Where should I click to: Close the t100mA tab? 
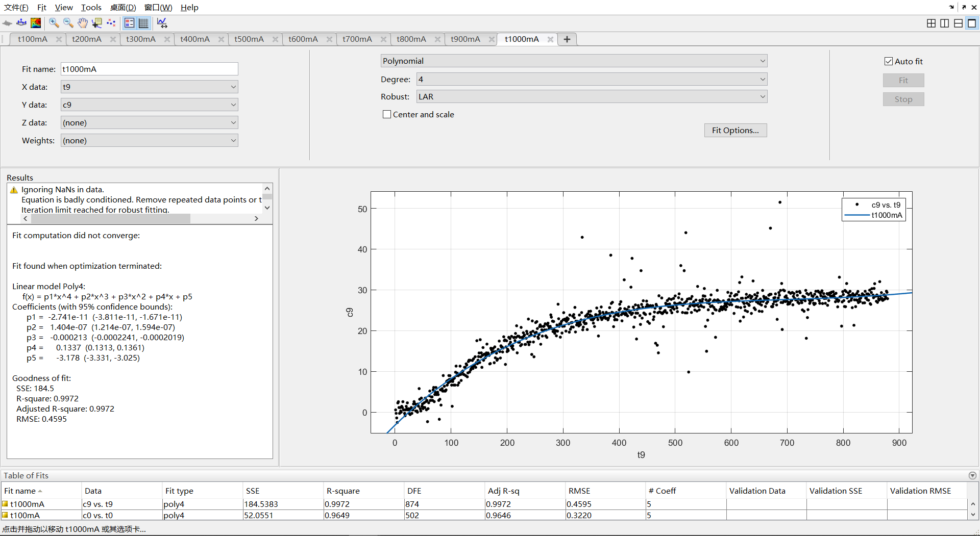point(59,39)
